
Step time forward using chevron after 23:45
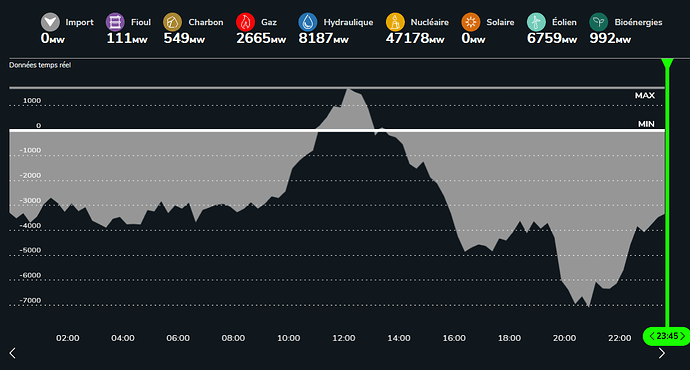tap(683, 336)
